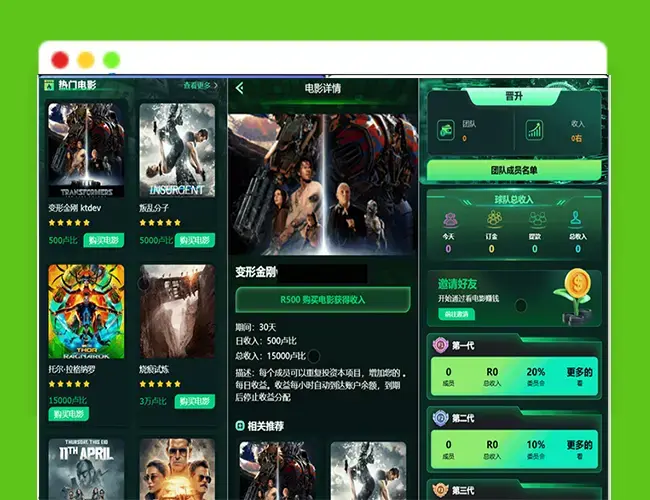Click the 相关推荐 section icon
Screen dimensions: 650x500
point(240,426)
